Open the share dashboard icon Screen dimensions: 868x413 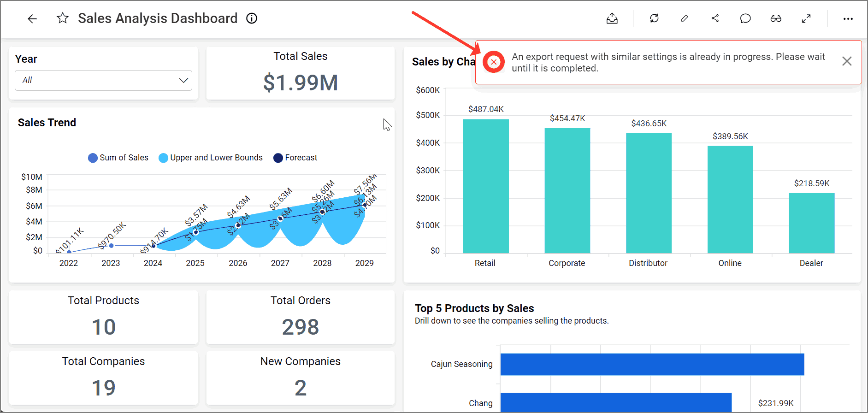[x=715, y=18]
